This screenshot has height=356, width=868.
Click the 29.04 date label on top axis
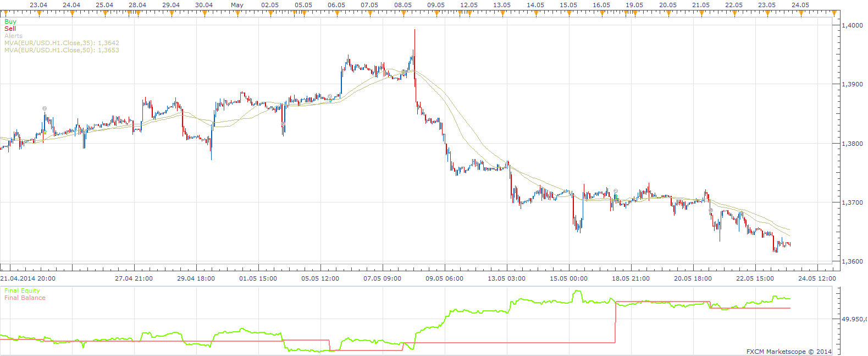pyautogui.click(x=171, y=5)
